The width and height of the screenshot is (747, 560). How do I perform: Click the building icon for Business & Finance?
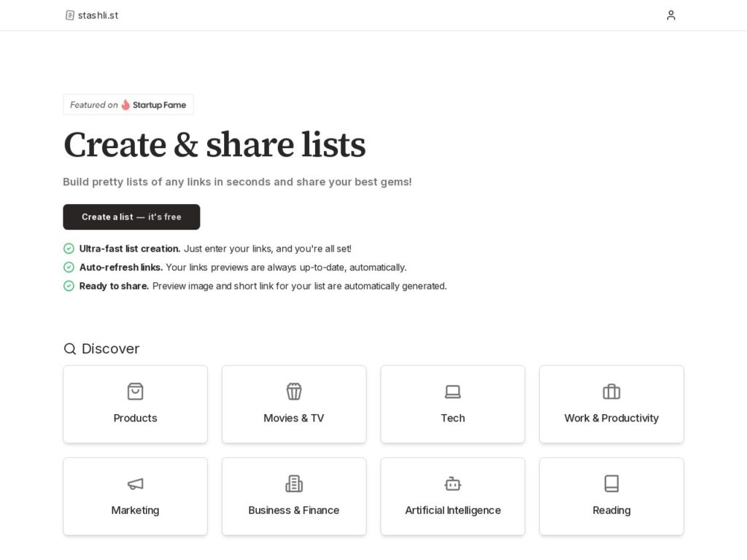coord(294,484)
